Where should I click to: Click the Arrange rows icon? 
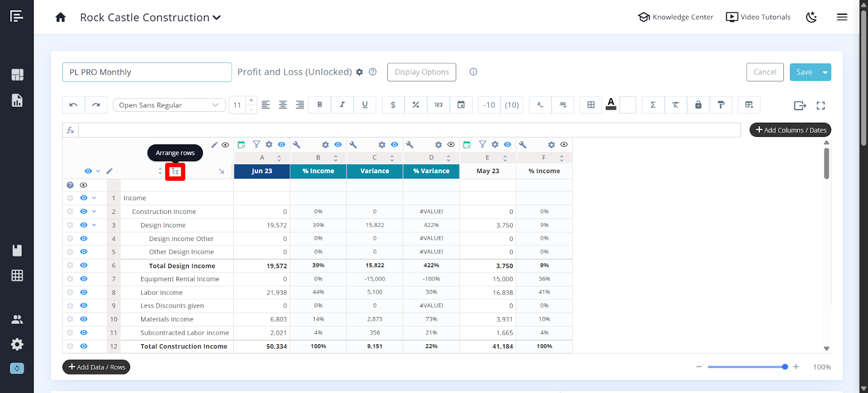175,172
